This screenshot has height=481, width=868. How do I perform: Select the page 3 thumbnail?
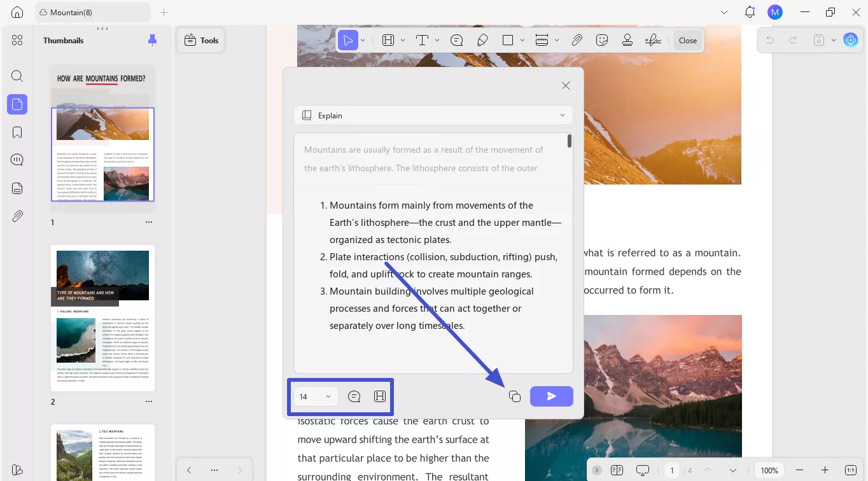point(102,452)
